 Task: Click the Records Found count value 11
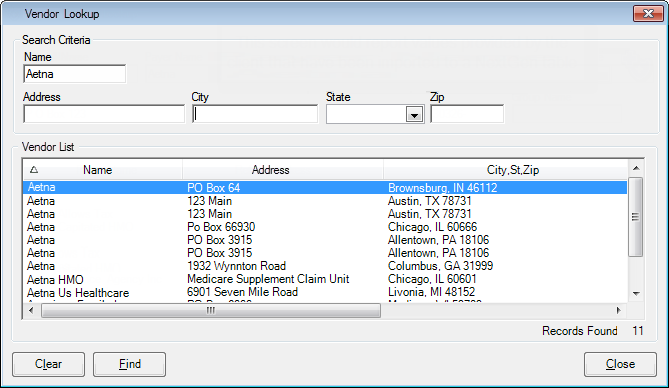coord(638,331)
